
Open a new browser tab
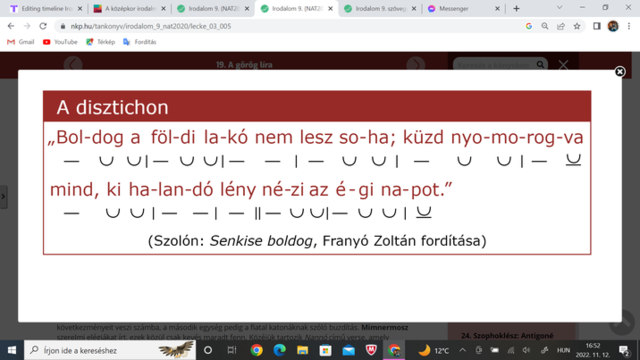[516, 9]
